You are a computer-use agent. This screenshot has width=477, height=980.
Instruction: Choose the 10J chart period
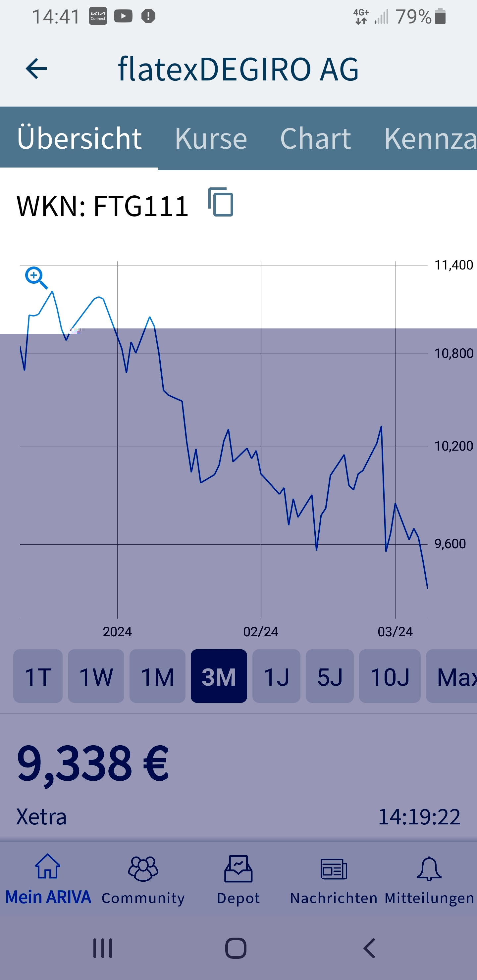[x=390, y=676]
